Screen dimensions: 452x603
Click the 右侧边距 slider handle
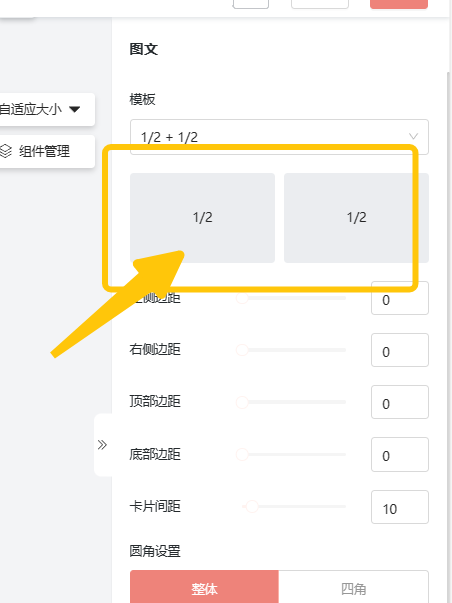(242, 350)
